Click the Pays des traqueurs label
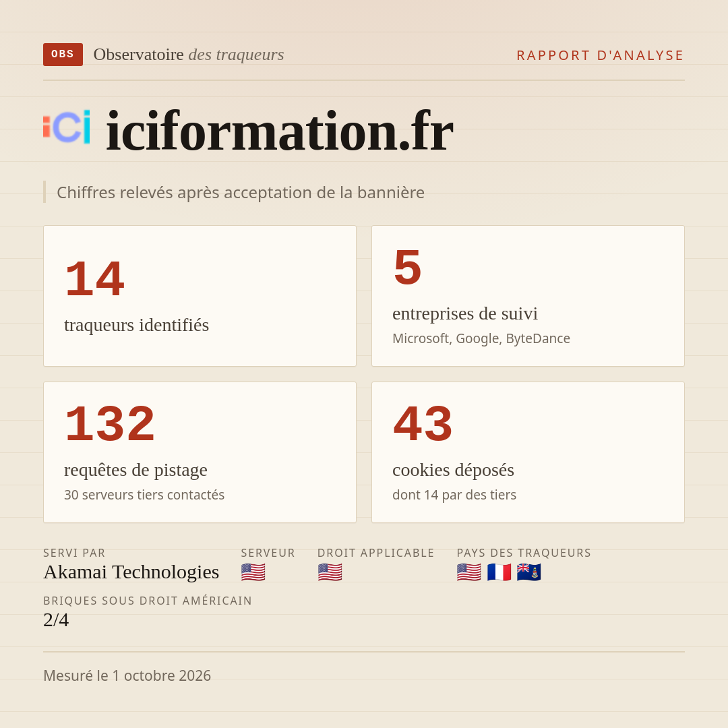The width and height of the screenshot is (728, 728). tap(524, 553)
